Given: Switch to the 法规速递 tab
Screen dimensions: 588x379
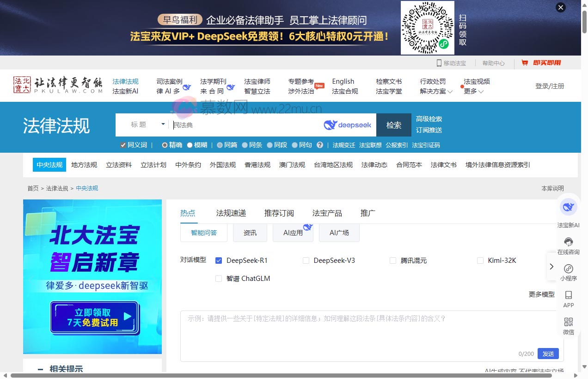Looking at the screenshot, I should pyautogui.click(x=230, y=213).
